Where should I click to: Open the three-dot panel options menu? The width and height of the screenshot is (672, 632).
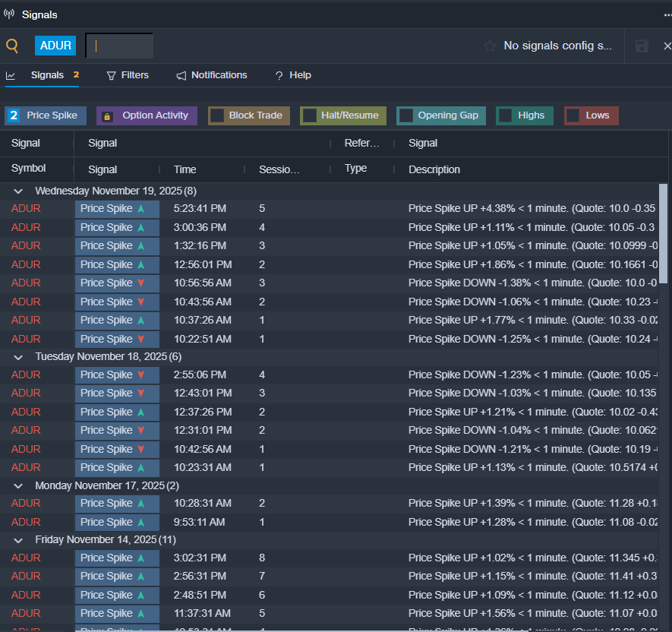pos(667,14)
